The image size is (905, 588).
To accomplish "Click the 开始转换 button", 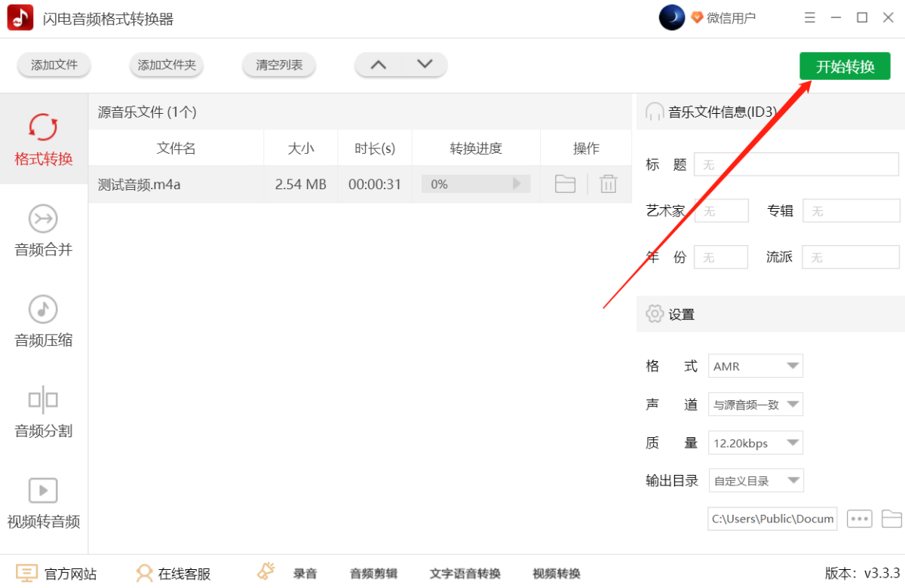I will coord(845,66).
